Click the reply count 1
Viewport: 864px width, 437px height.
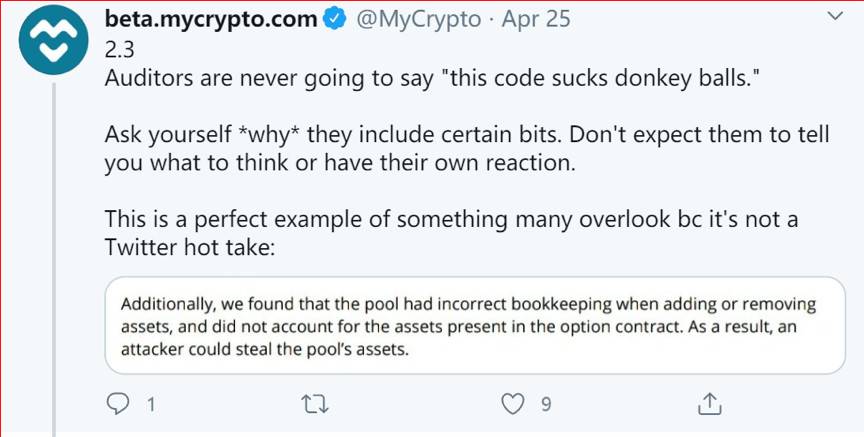[150, 406]
